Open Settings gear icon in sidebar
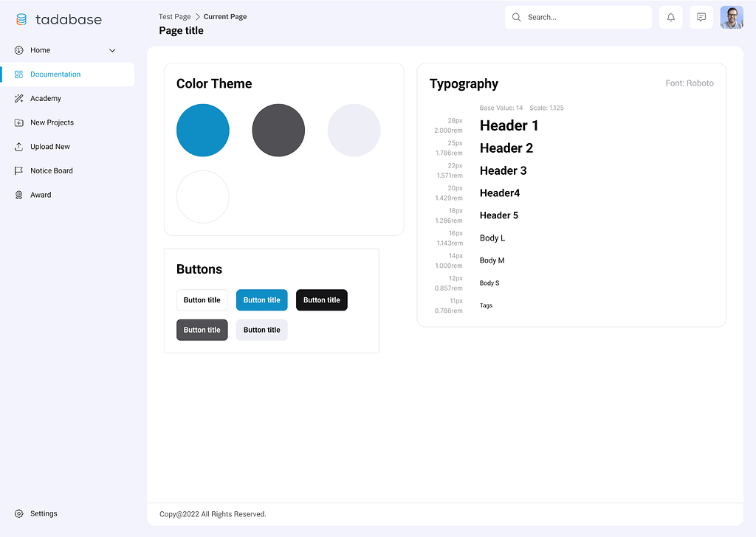756x537 pixels. click(19, 513)
